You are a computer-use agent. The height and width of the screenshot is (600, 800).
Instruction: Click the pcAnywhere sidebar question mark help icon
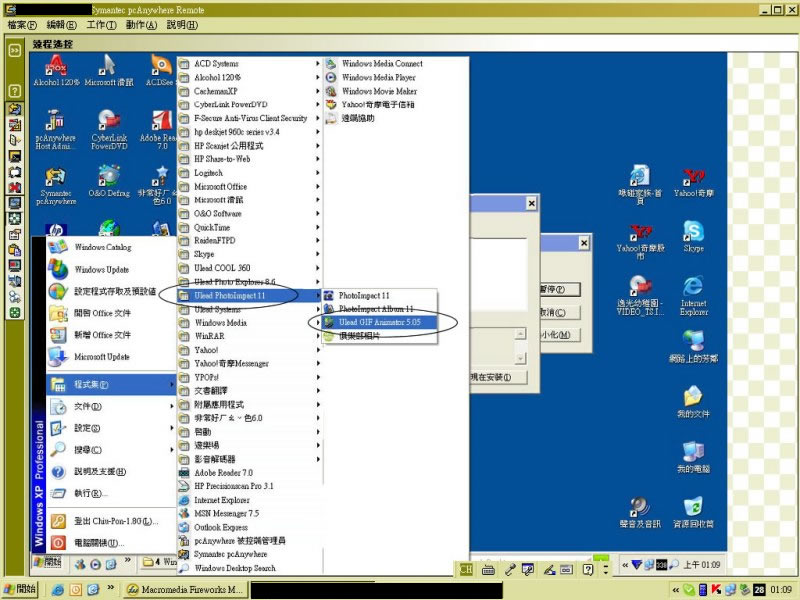tap(15, 91)
